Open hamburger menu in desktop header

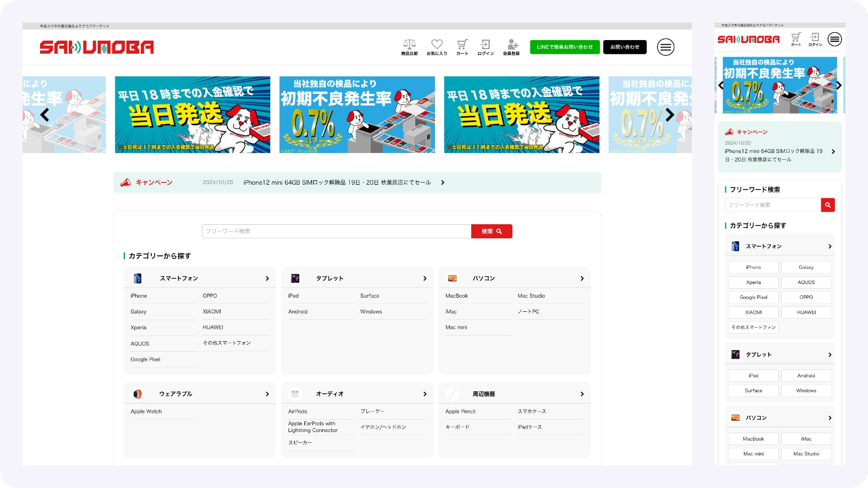pyautogui.click(x=666, y=47)
